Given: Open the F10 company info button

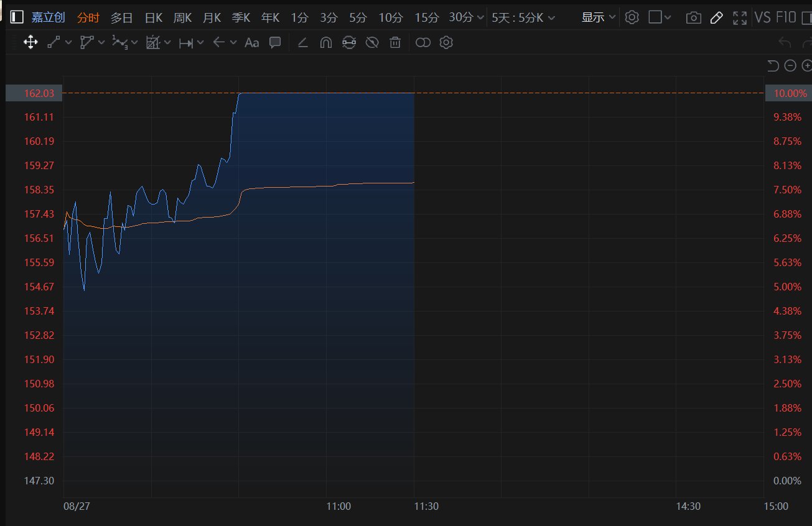Looking at the screenshot, I should pyautogui.click(x=786, y=17).
